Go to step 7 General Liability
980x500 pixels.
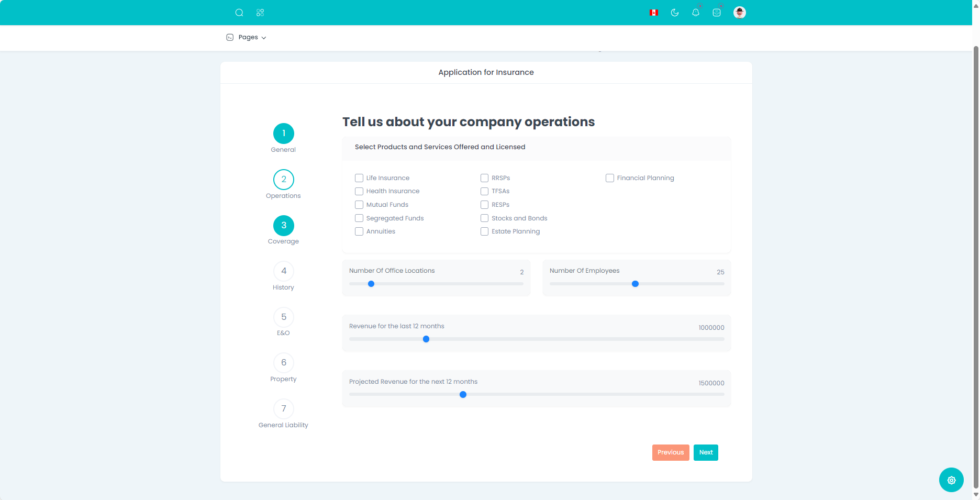coord(283,409)
